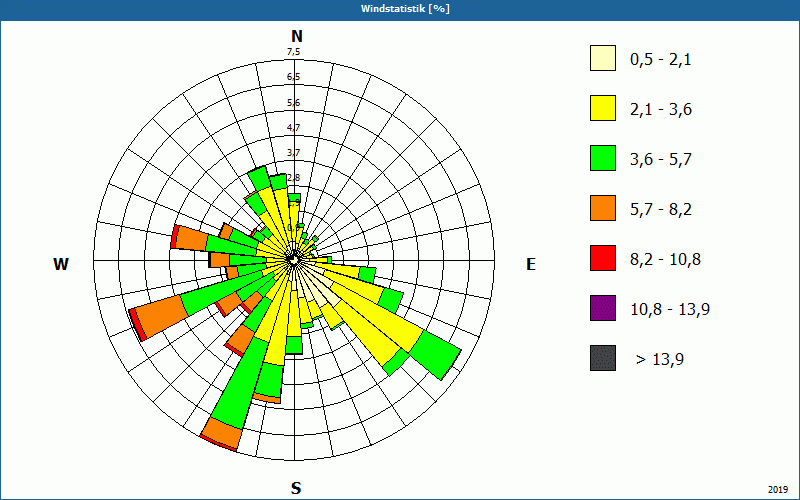Viewport: 800px width, 500px height.
Task: Click the 7,5 radial axis value
Action: 293,52
